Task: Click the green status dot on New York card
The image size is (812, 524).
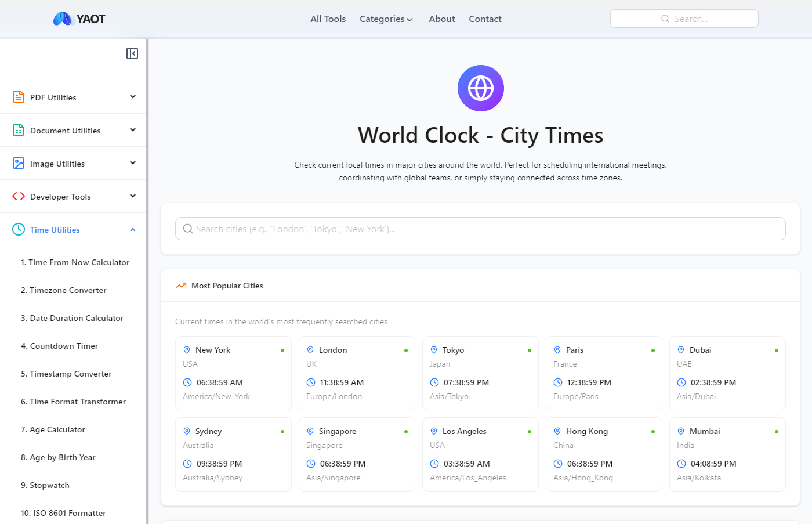Action: click(x=282, y=350)
